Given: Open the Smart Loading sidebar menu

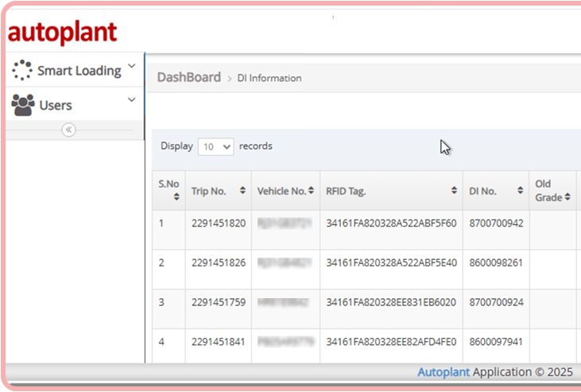Looking at the screenshot, I should click(x=79, y=71).
